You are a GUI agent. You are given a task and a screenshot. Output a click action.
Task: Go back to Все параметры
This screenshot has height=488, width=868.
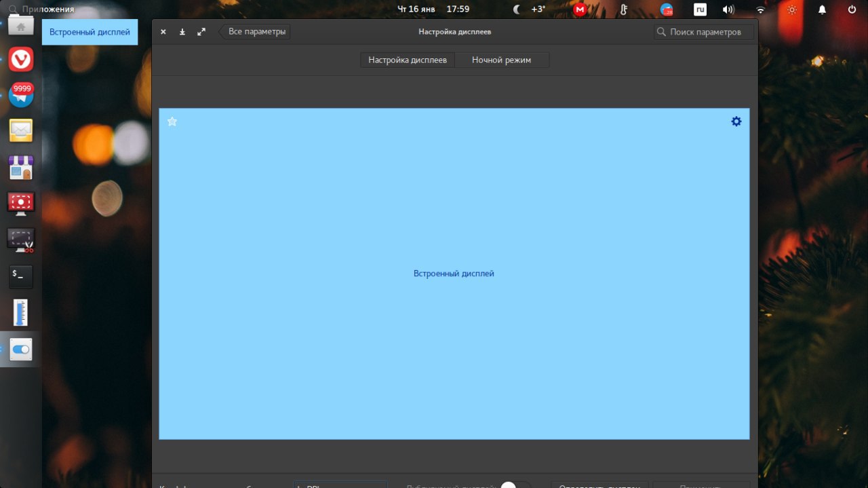tap(255, 32)
